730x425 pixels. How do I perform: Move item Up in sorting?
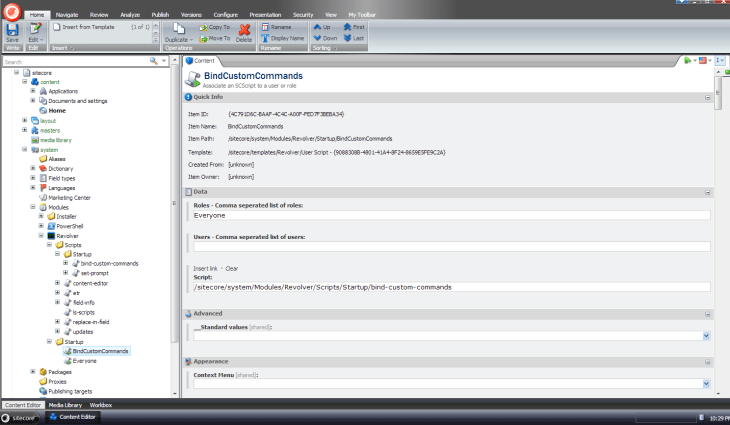pos(322,27)
